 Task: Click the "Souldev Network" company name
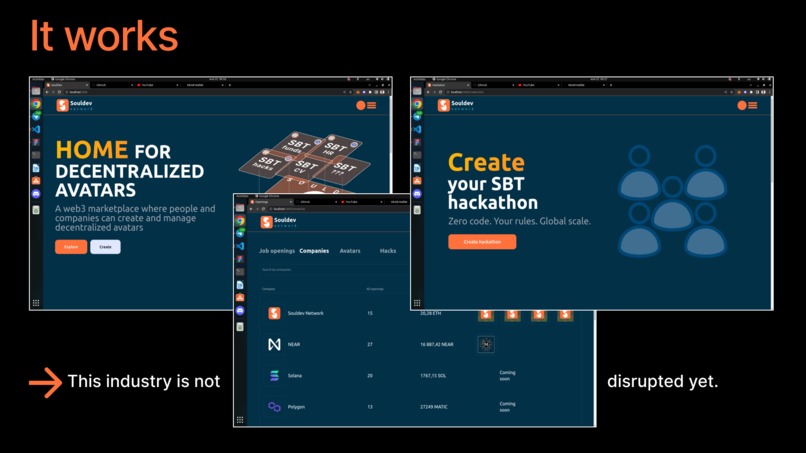point(306,313)
